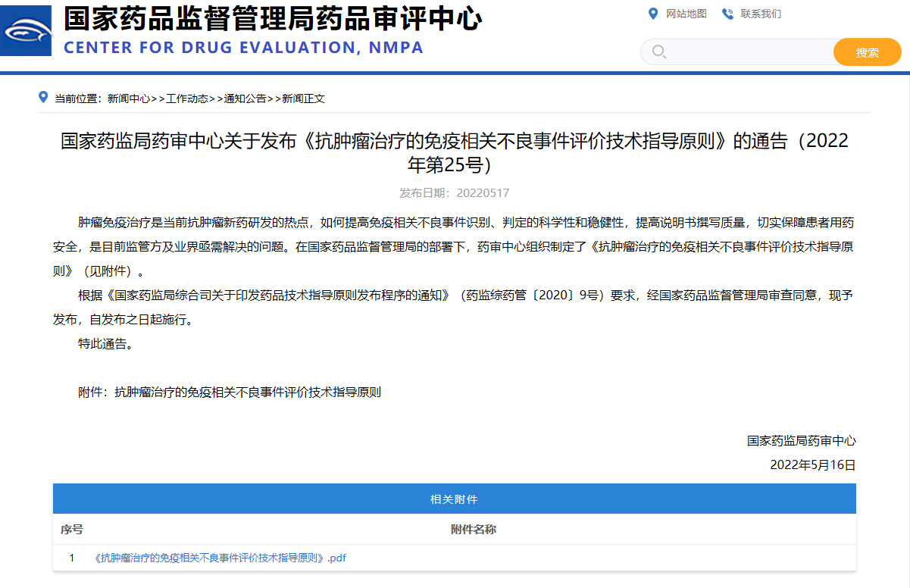The width and height of the screenshot is (910, 588).
Task: Click the 当前位置： label
Action: pyautogui.click(x=80, y=99)
